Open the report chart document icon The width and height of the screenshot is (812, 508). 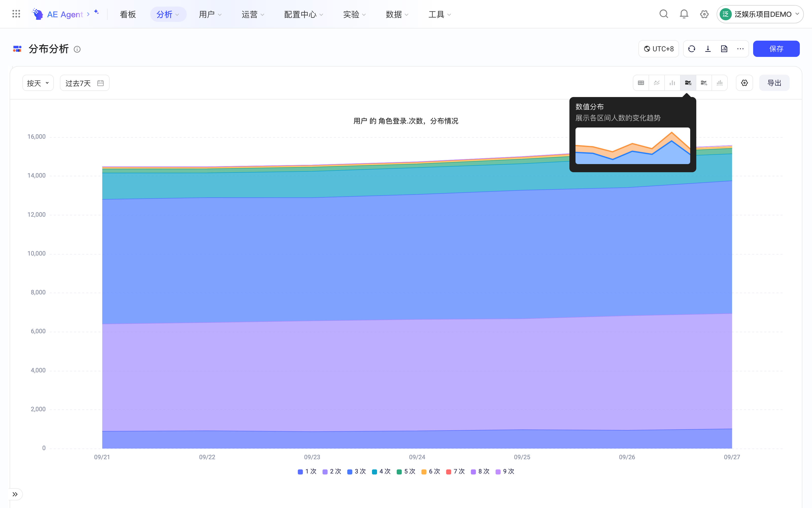[x=724, y=49]
